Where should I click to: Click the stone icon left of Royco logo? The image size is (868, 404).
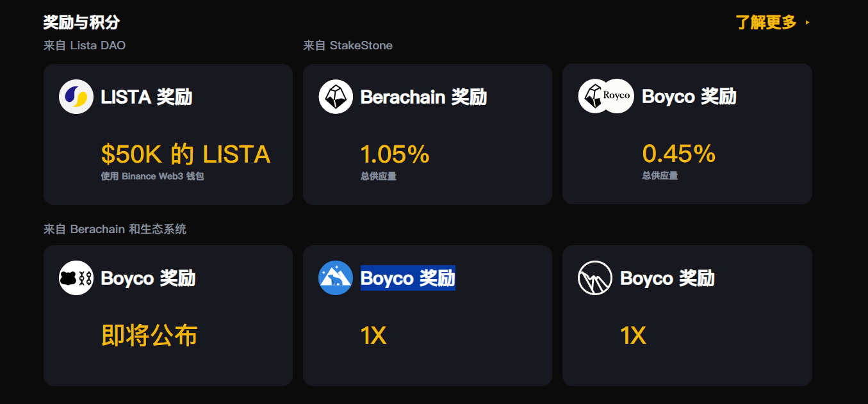591,96
